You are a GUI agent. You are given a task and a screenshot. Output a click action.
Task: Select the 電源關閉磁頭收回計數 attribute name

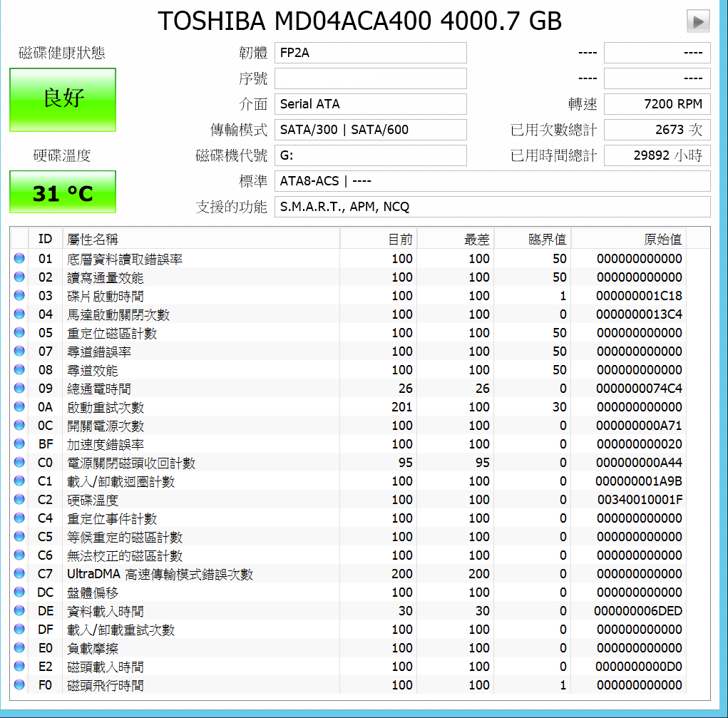click(x=131, y=463)
